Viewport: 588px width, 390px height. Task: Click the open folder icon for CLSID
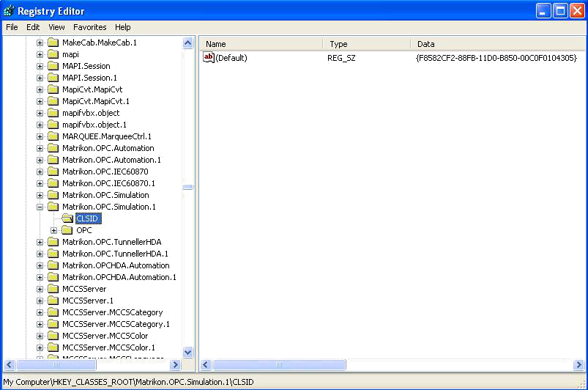[x=67, y=218]
